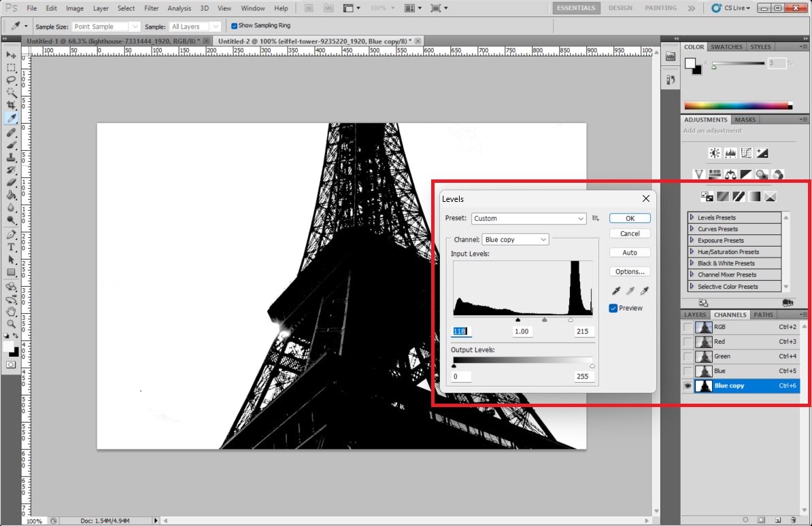This screenshot has width=812, height=526.
Task: Uncheck the Preview checkbox in Levels
Action: [x=613, y=308]
